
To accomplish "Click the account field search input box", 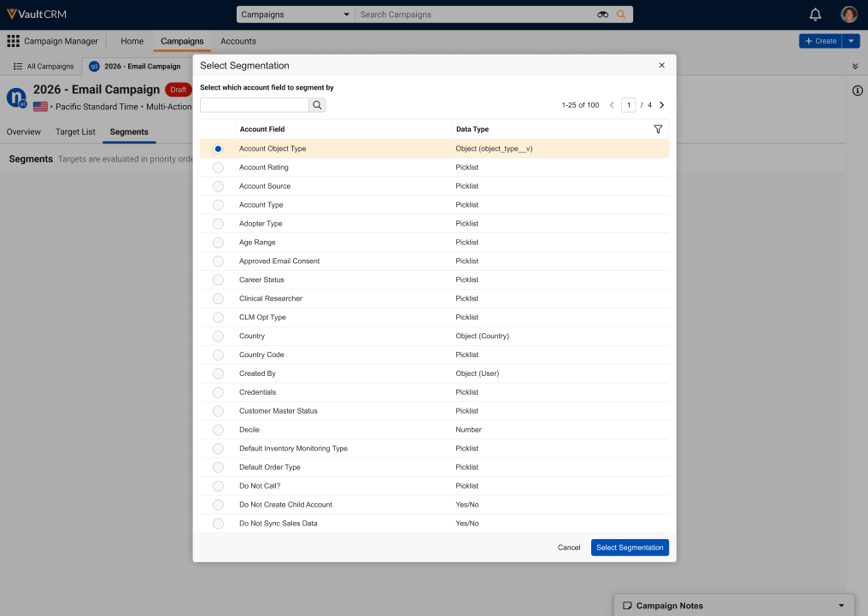I will 254,105.
